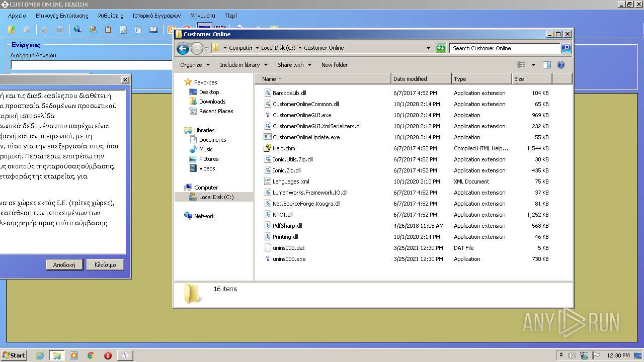
Task: Open the Ρυθμίσεις menu
Action: point(111,16)
